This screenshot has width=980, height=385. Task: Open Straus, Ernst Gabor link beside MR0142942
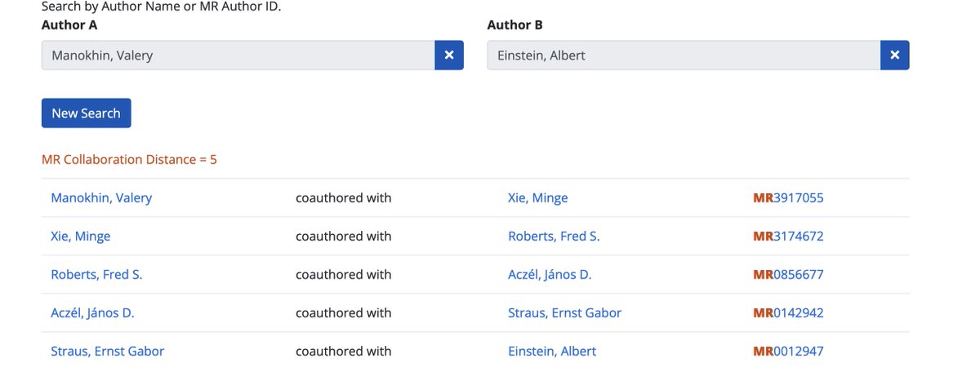click(x=564, y=312)
